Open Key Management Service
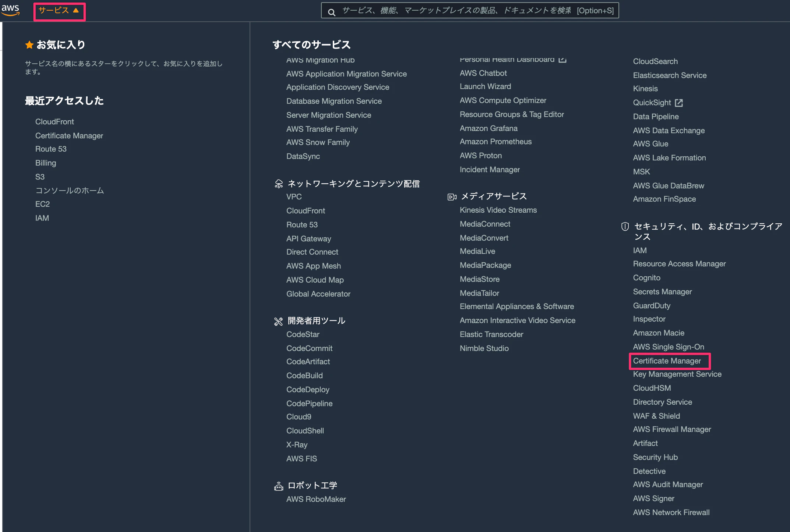 tap(677, 374)
